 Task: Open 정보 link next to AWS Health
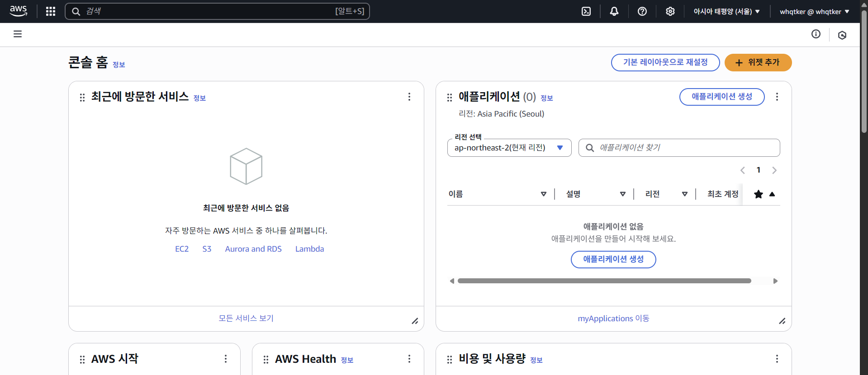click(347, 360)
